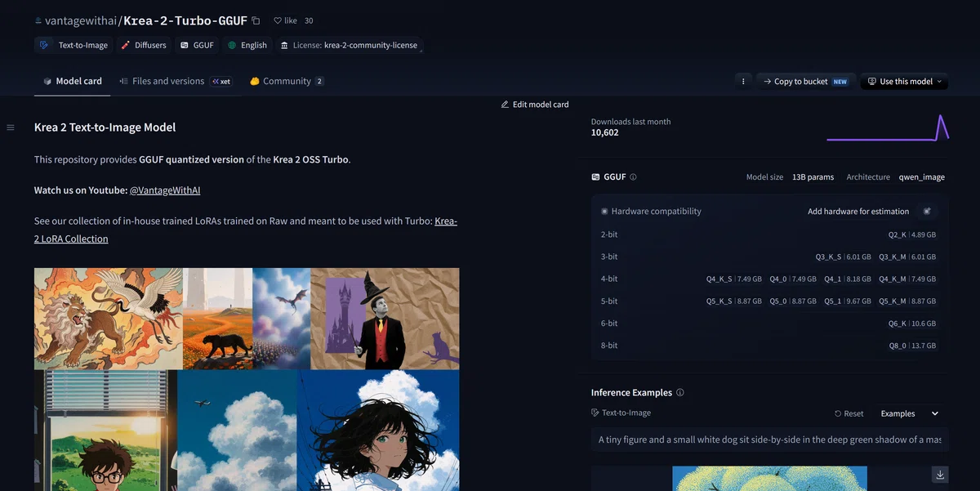Reset the inference widget
Image resolution: width=980 pixels, height=491 pixels.
click(x=849, y=413)
